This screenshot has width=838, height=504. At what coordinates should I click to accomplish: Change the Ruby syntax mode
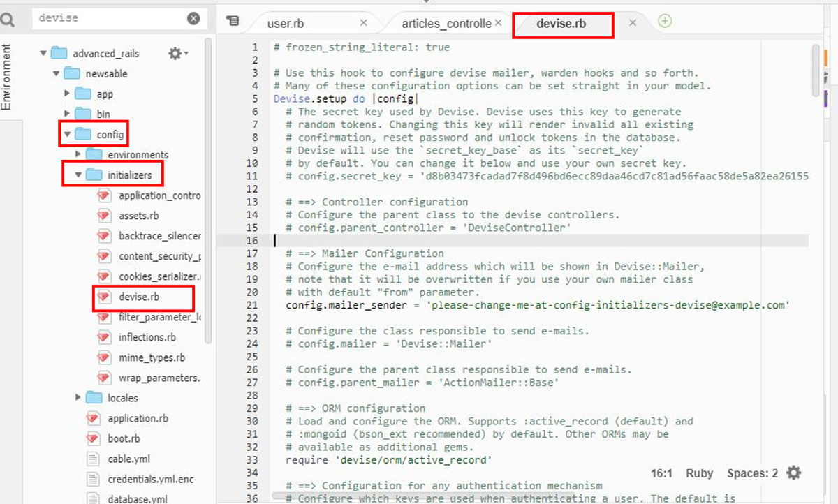pos(699,473)
